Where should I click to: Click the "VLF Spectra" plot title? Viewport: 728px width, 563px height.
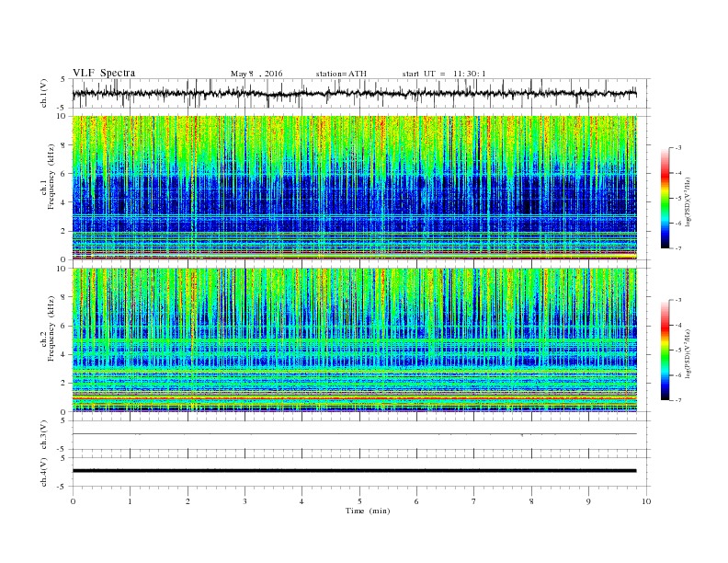click(104, 73)
